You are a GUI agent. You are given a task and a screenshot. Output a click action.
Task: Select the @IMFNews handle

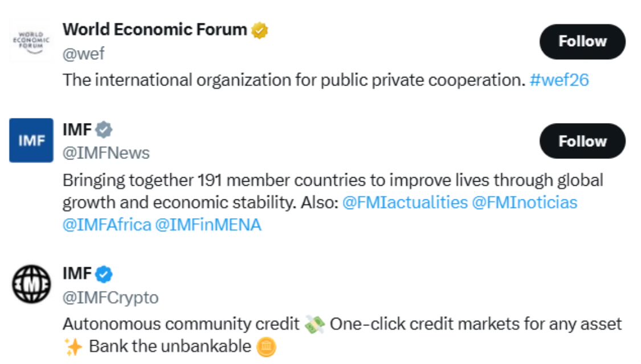(106, 153)
